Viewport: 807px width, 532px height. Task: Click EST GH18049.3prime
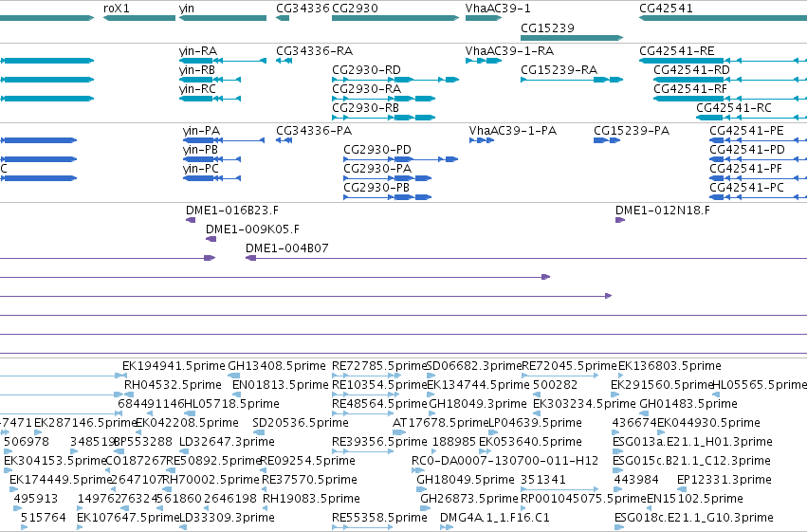pos(478,404)
